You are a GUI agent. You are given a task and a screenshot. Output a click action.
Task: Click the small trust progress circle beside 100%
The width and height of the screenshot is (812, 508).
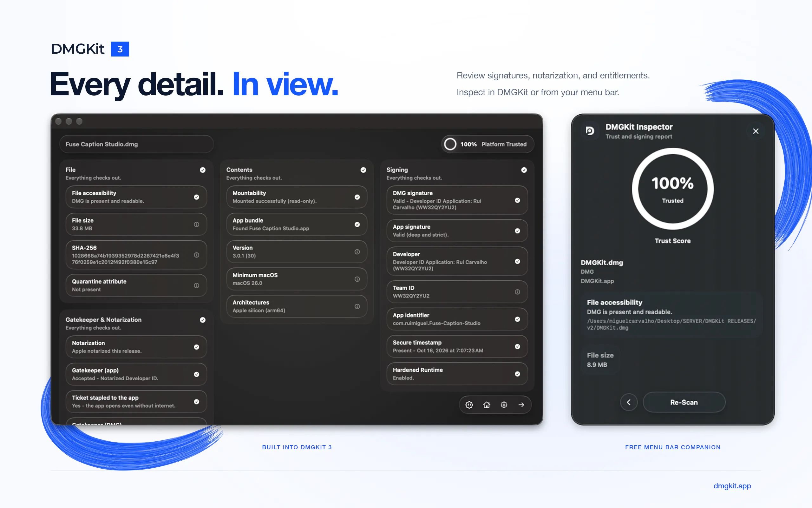pyautogui.click(x=450, y=144)
